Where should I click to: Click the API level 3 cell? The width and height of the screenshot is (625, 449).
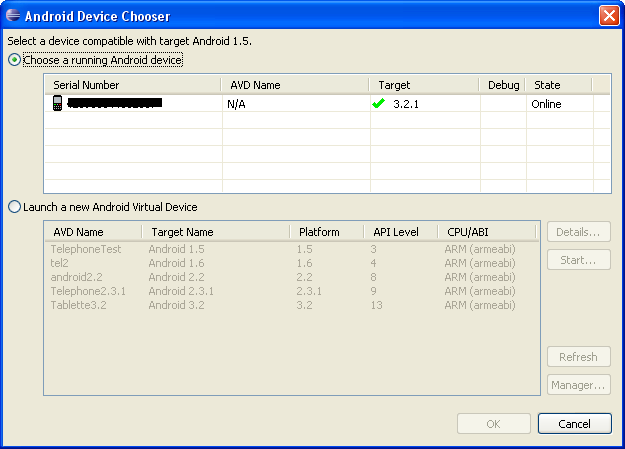point(373,249)
